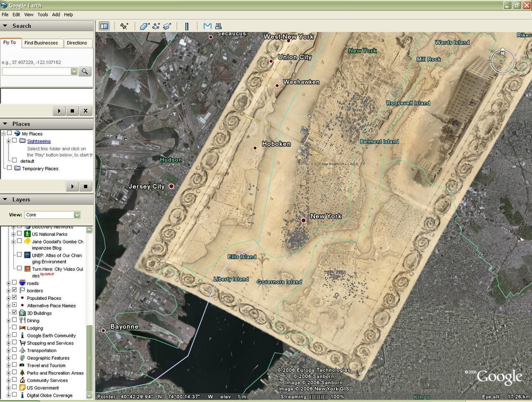This screenshot has width=532, height=402.
Task: Play the search results tour
Action: coord(59,111)
